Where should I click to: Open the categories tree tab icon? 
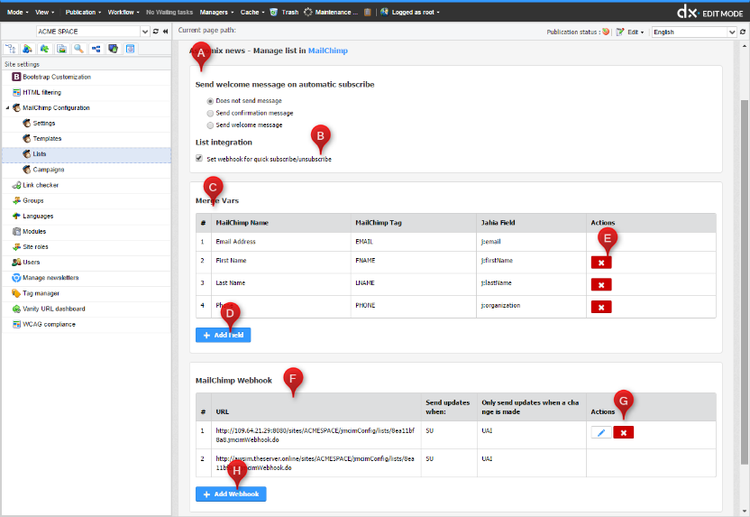96,49
